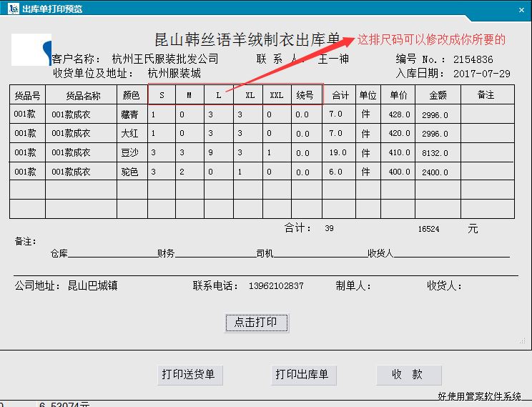Click the unit price 400.0 cell
The width and height of the screenshot is (532, 407).
tap(400, 172)
